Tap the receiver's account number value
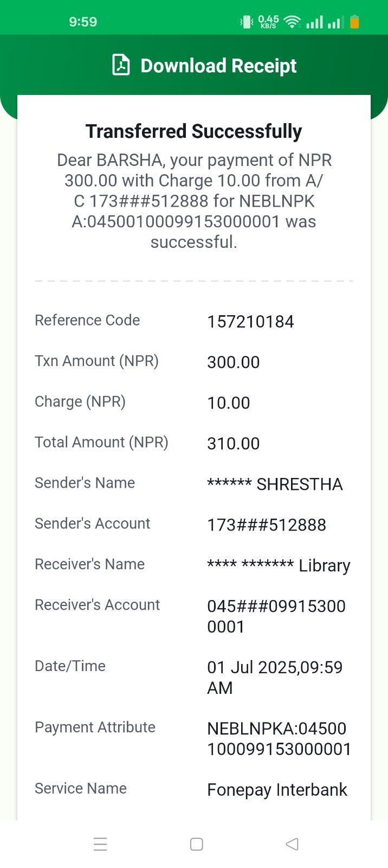The height and width of the screenshot is (868, 388). (276, 616)
